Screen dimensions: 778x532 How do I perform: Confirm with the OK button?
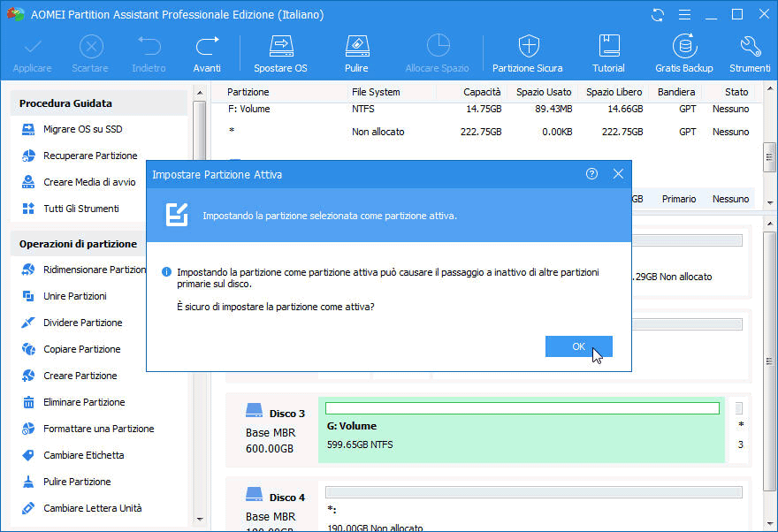point(578,346)
